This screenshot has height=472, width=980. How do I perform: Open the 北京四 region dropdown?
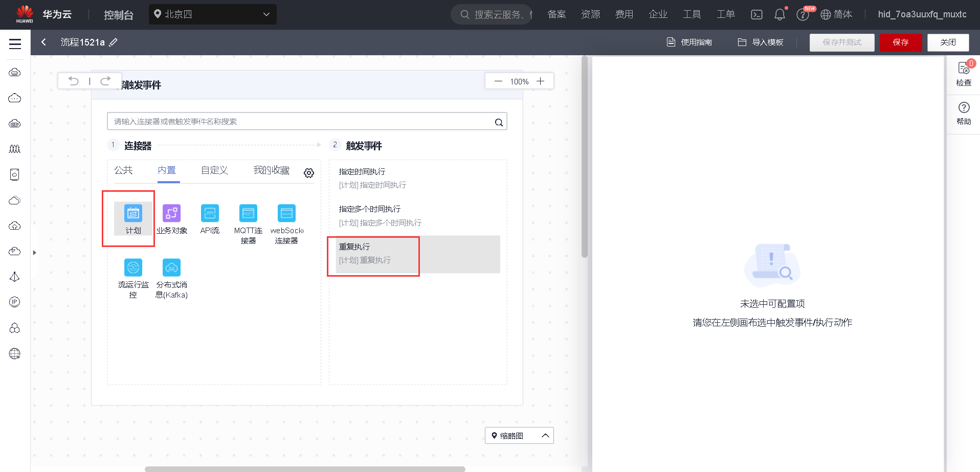coord(213,14)
